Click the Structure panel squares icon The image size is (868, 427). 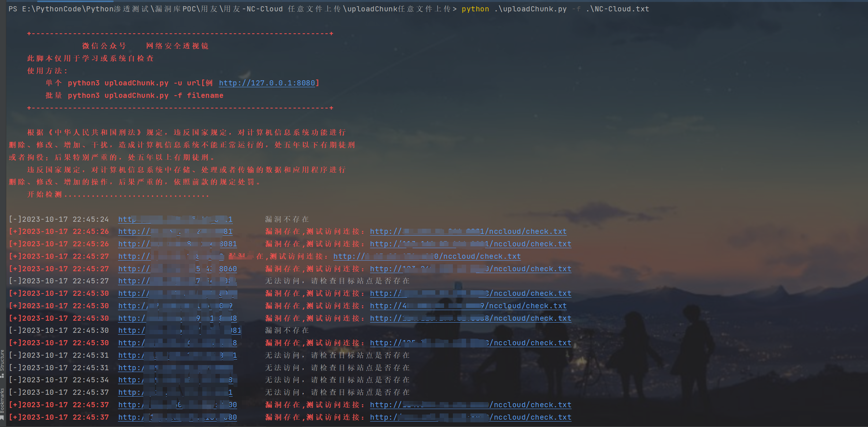tap(2, 375)
